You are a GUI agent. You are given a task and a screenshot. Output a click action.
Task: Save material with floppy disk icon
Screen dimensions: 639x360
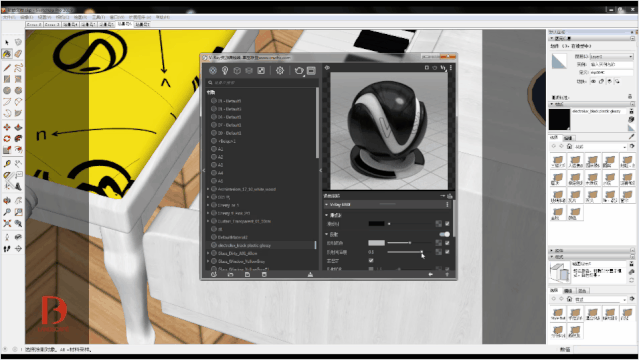click(247, 274)
